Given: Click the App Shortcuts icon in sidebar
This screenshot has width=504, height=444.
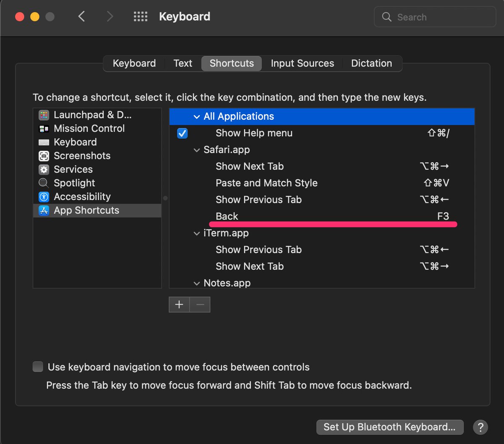Looking at the screenshot, I should [44, 210].
